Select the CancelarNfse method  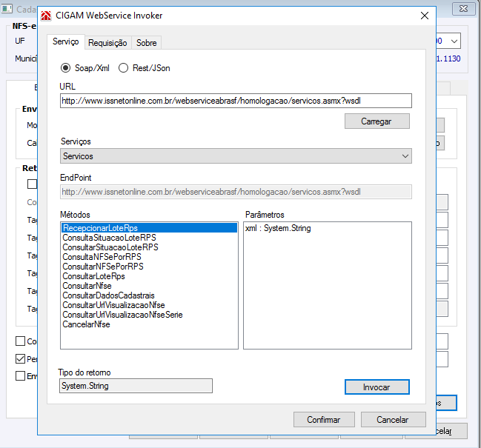click(87, 324)
